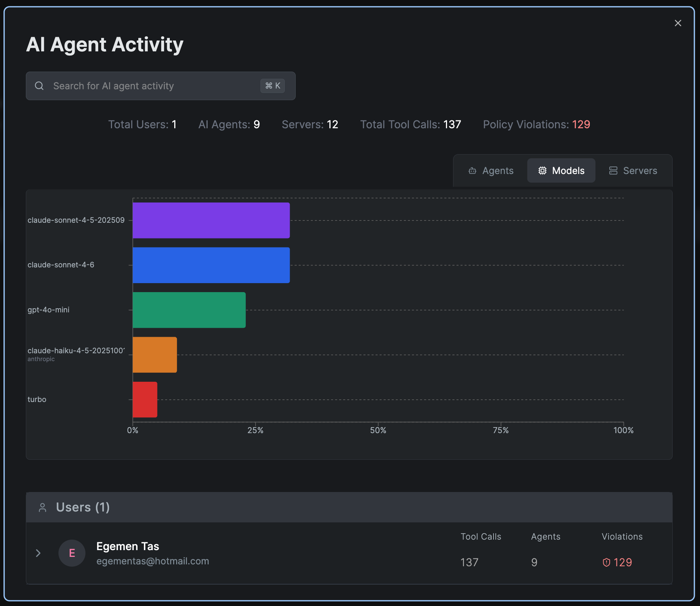Click the server stack icon
Screen dimensions: 700x606
coord(613,171)
